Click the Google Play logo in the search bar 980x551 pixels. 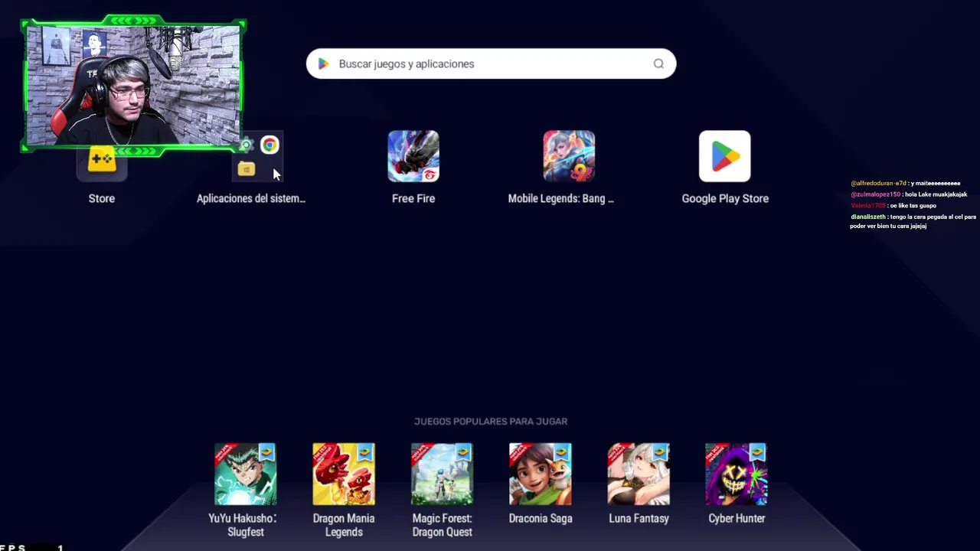323,64
